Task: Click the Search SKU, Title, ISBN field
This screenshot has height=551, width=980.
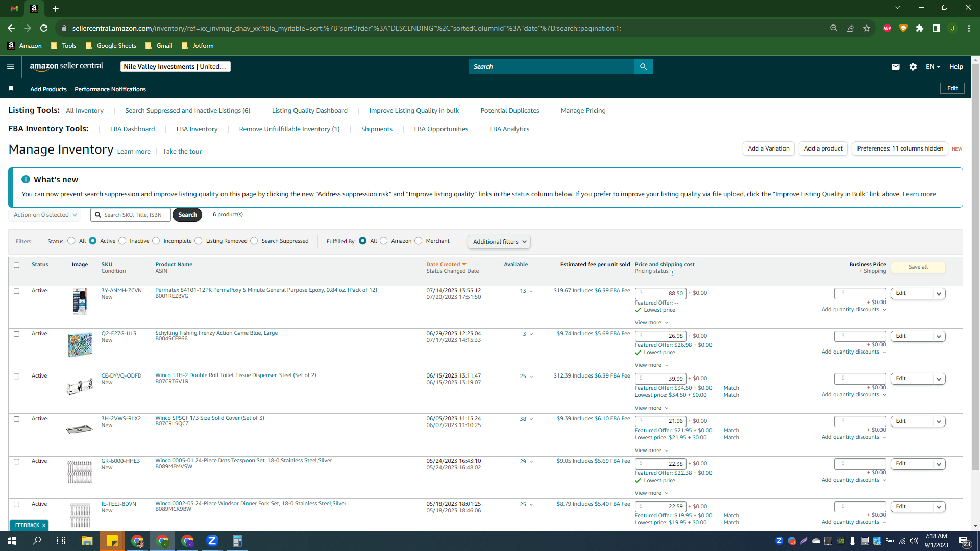Action: (131, 215)
